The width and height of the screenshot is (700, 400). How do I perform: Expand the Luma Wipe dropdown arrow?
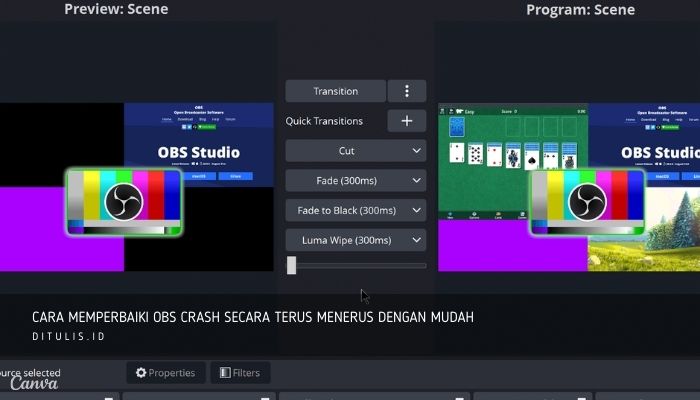click(416, 240)
